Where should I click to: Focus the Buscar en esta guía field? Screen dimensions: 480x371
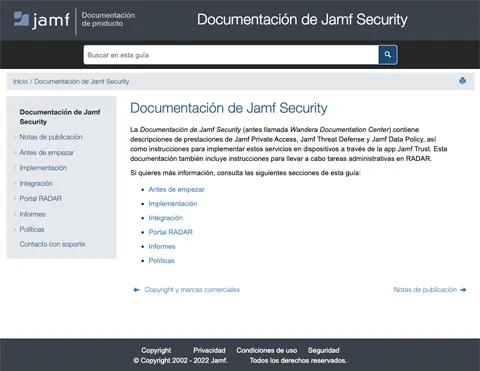click(x=231, y=55)
